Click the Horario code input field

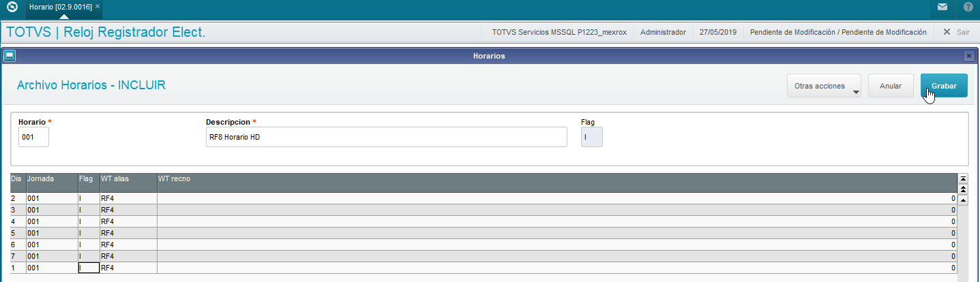(x=34, y=137)
